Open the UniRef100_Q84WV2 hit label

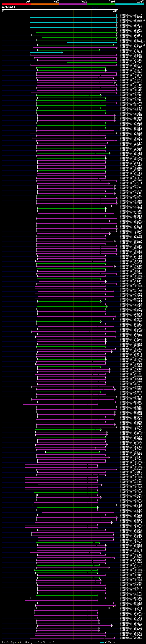click(131, 32)
